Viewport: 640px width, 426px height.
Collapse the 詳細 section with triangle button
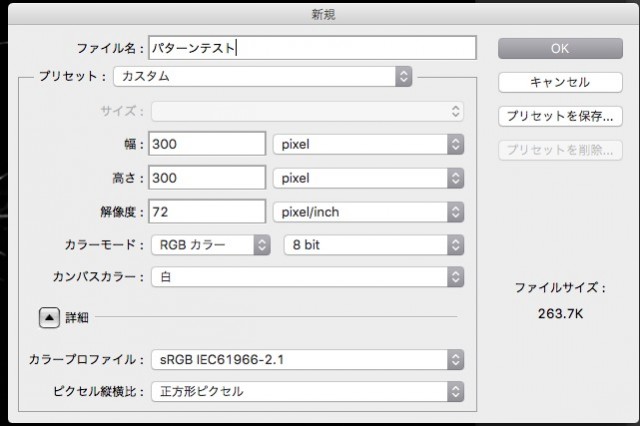[48, 317]
